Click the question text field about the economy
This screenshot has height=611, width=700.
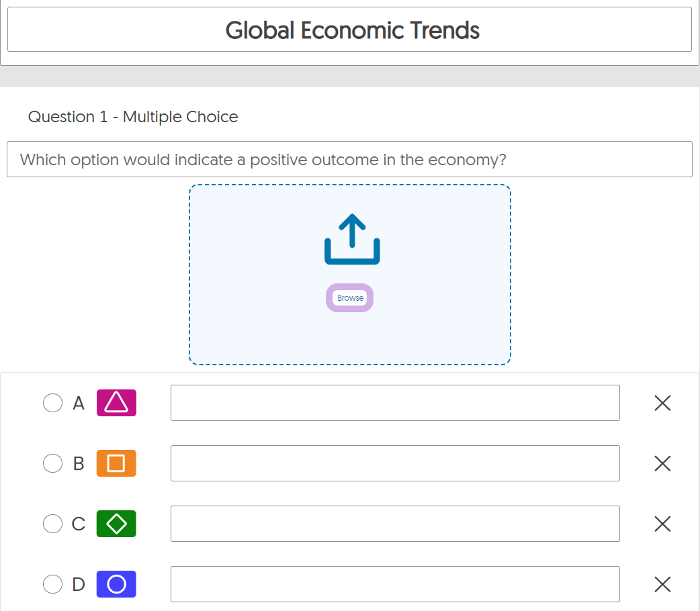pos(349,159)
